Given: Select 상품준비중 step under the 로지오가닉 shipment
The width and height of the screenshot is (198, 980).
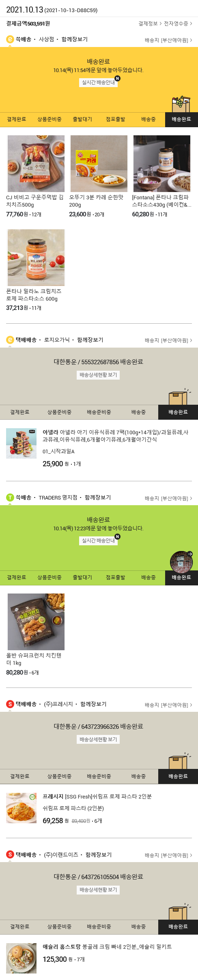Looking at the screenshot, I should [x=59, y=412].
